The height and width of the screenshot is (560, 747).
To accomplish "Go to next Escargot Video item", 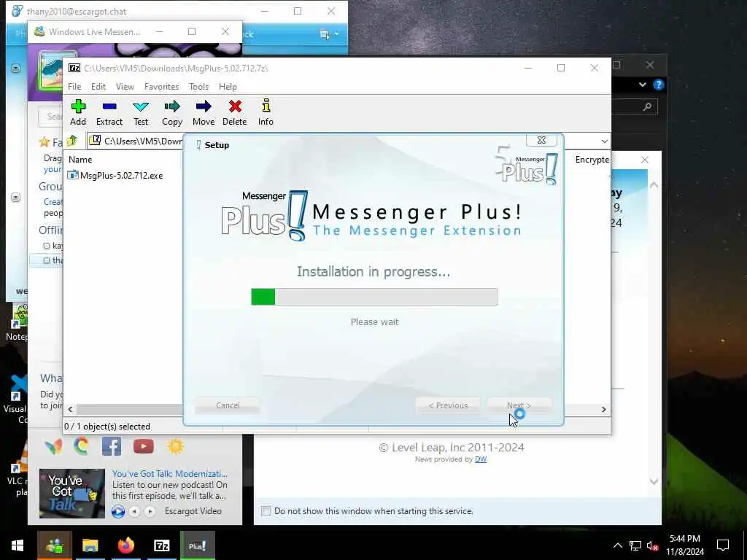I will pos(150,511).
